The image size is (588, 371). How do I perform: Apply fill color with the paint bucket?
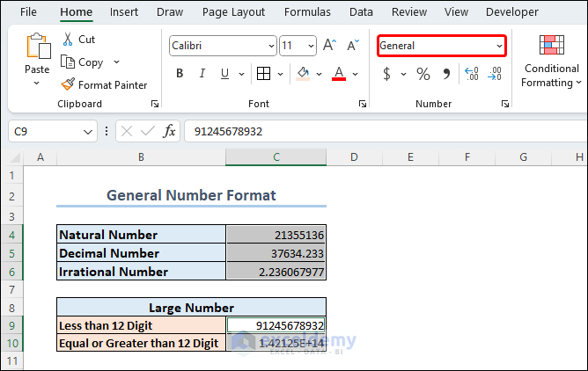tap(303, 73)
